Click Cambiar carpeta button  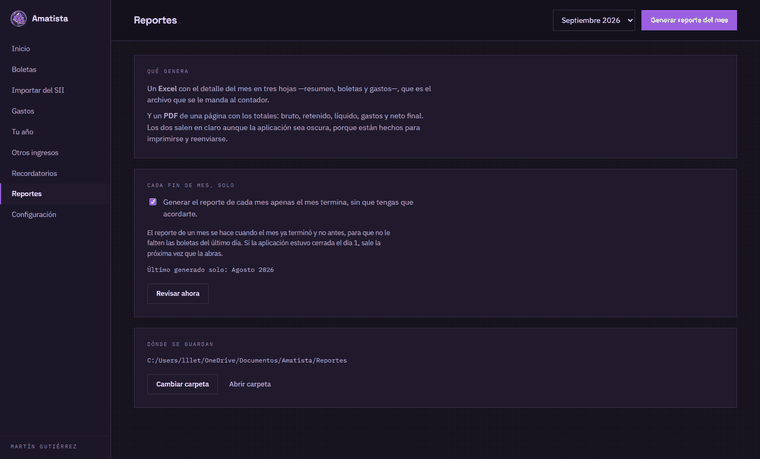point(182,384)
